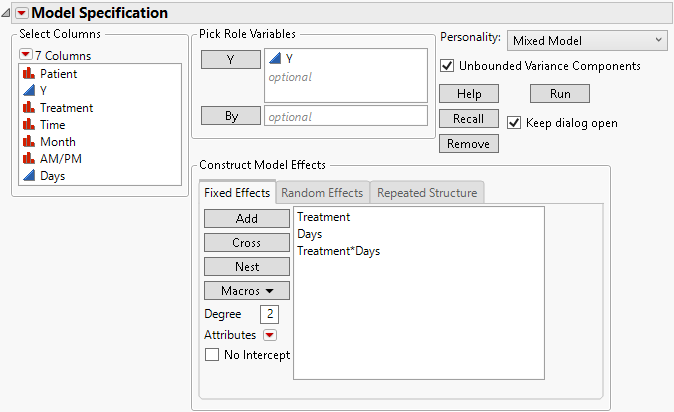Click the Days column continuous icon
674x412 pixels.
[28, 176]
